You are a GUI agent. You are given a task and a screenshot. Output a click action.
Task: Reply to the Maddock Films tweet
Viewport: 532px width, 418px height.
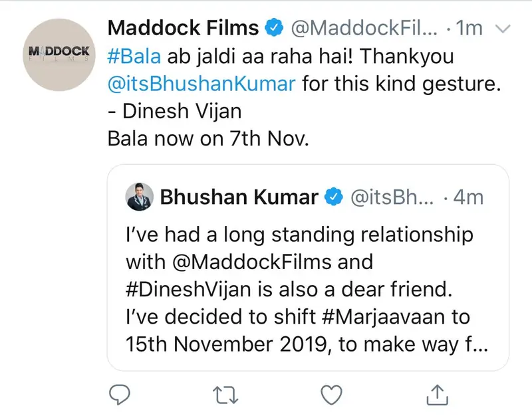coord(120,393)
